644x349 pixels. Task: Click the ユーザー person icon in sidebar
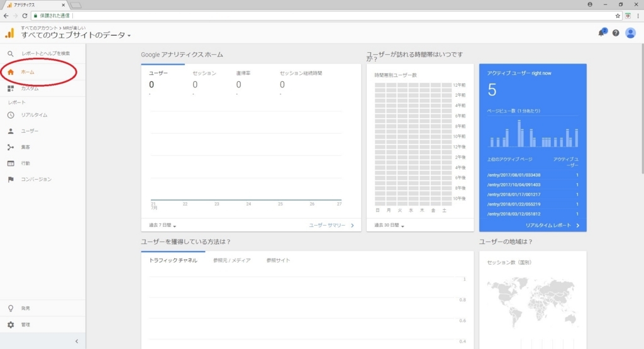tap(11, 131)
